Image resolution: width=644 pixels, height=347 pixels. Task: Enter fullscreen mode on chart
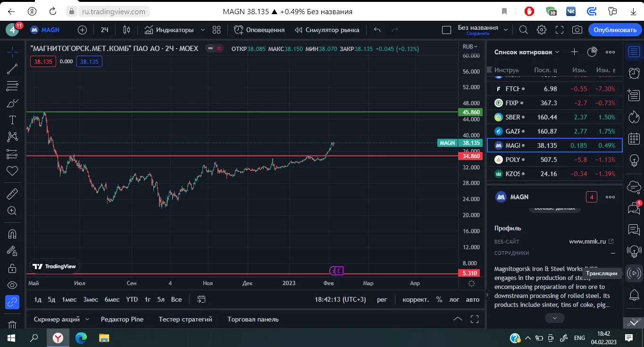point(560,30)
